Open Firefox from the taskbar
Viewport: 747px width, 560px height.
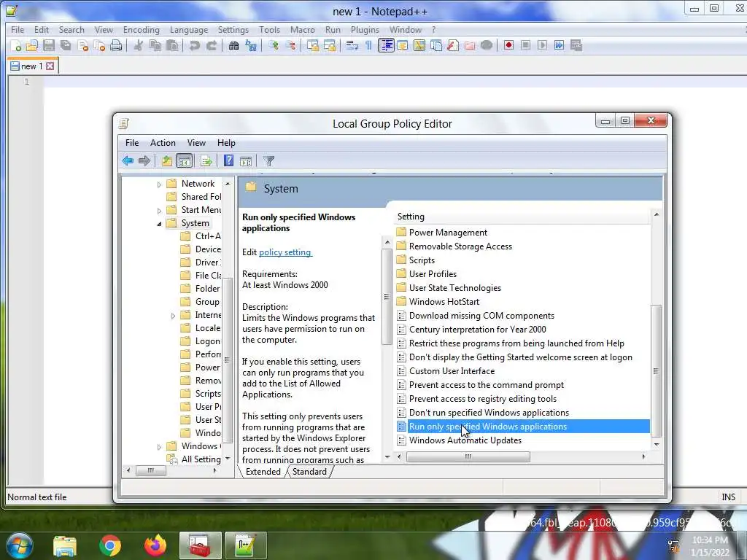(155, 545)
